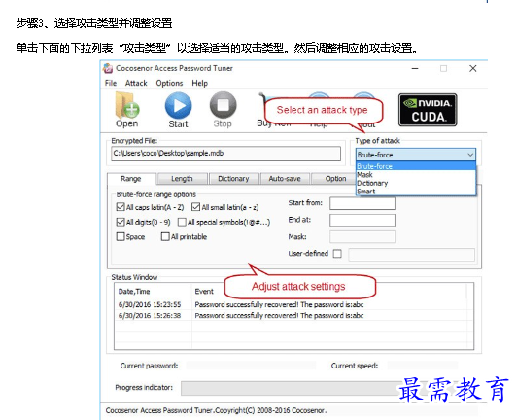Click the Cocosenor app icon in title bar
This screenshot has width=517, height=420.
click(x=108, y=68)
